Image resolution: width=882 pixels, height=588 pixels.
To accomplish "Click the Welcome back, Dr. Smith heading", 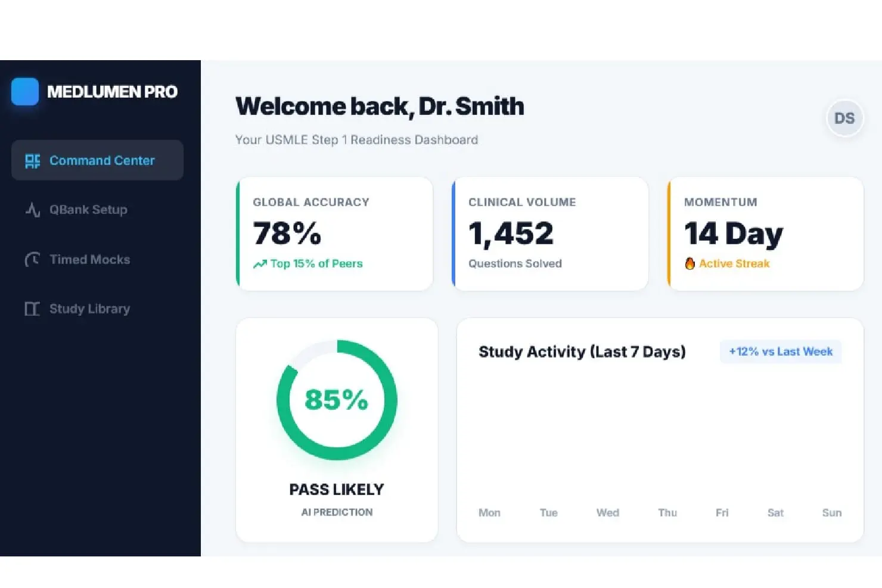I will [380, 106].
